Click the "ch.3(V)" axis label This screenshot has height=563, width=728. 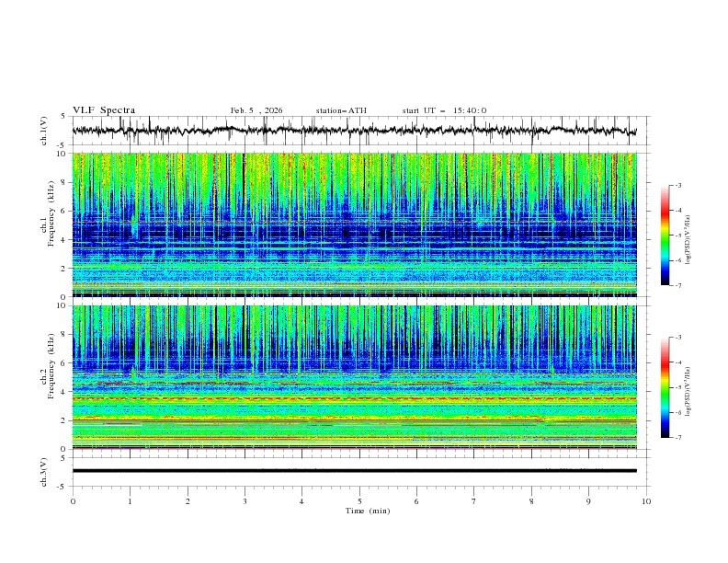[44, 472]
